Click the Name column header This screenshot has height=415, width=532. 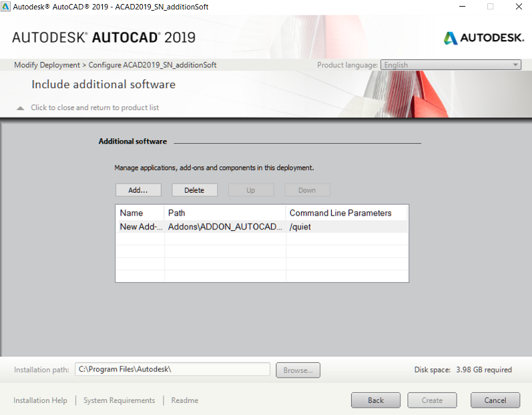pyautogui.click(x=140, y=213)
